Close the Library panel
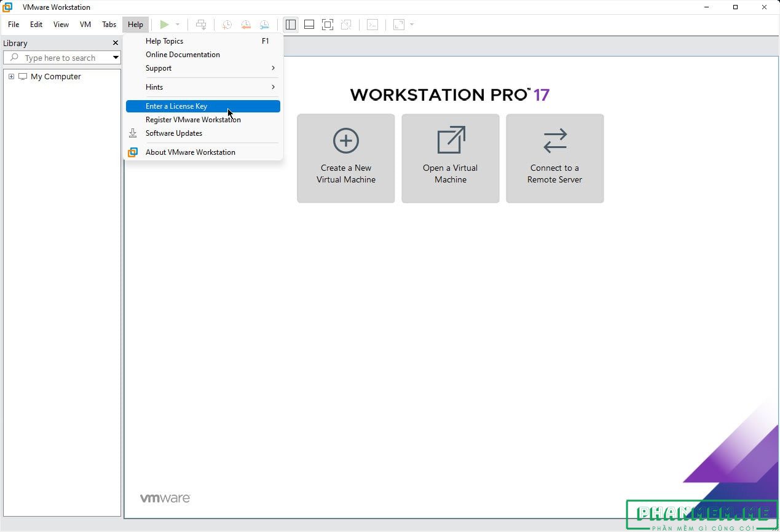 coord(115,43)
